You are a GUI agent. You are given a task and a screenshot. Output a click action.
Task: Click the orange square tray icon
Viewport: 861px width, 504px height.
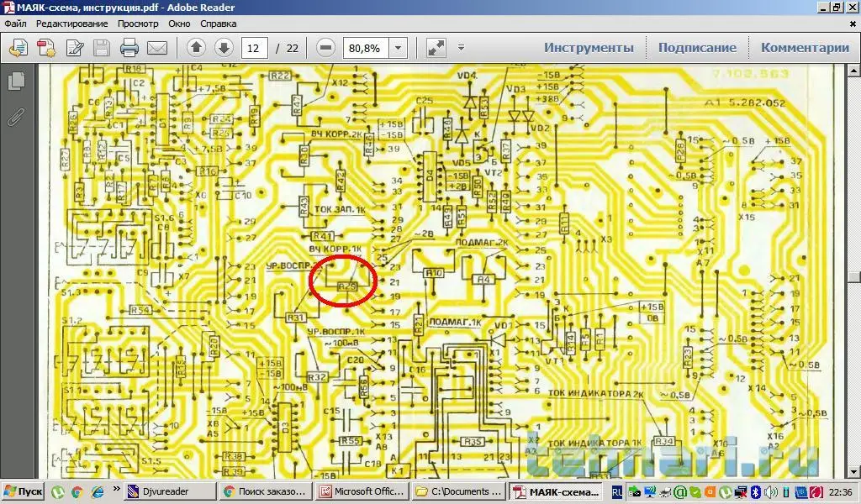point(710,492)
